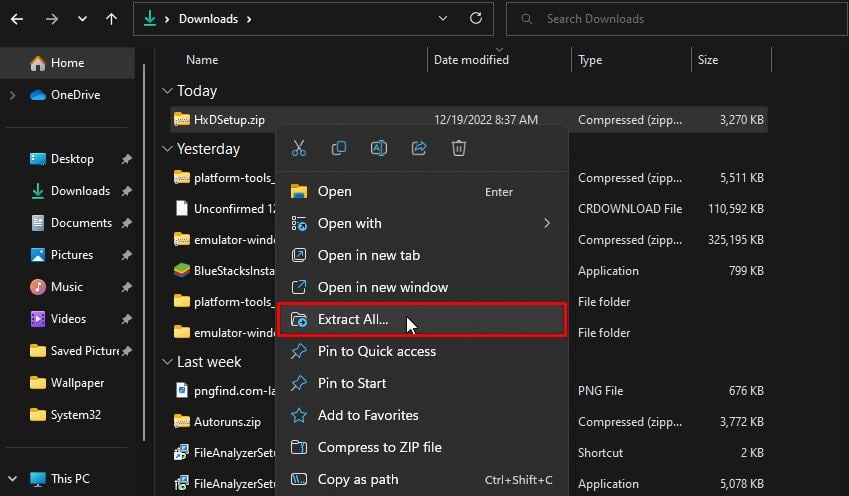
Task: Collapse the Yesterday file group
Action: (166, 149)
